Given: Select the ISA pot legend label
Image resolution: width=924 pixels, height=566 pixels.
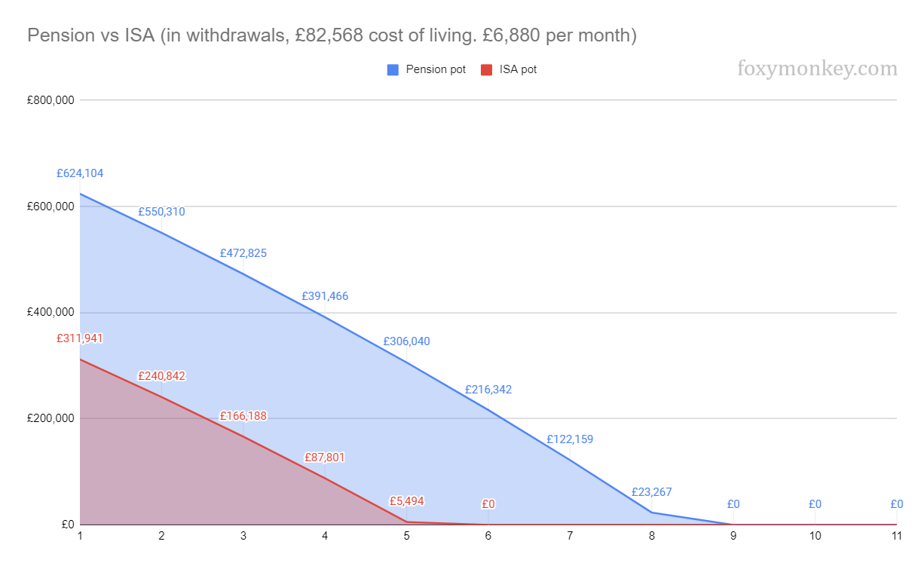Looking at the screenshot, I should [x=518, y=70].
